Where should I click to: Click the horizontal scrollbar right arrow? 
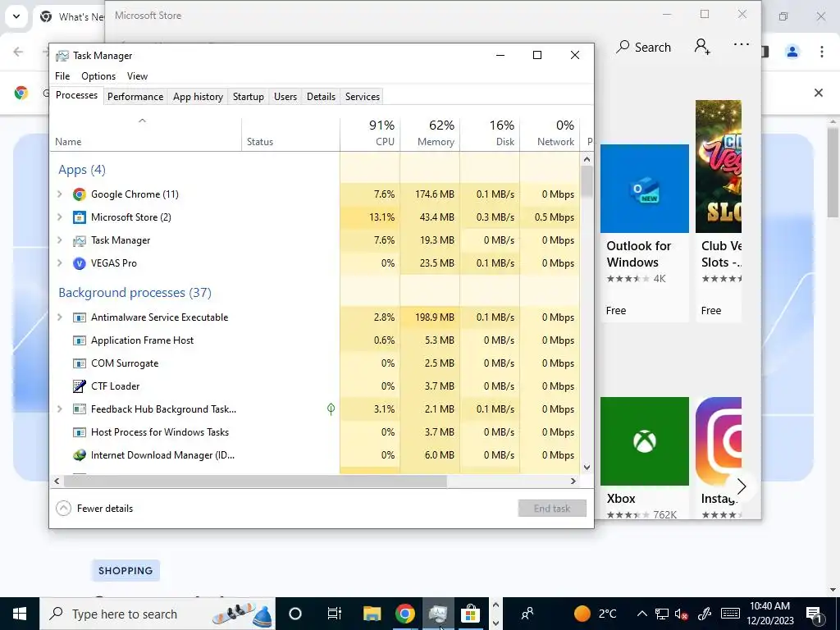(x=573, y=481)
